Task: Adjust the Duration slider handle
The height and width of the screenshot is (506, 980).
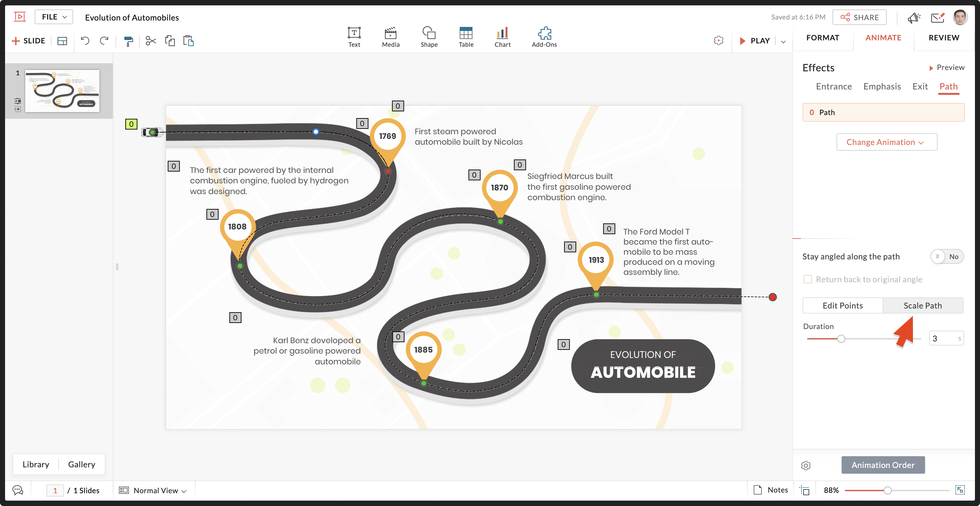Action: tap(841, 339)
